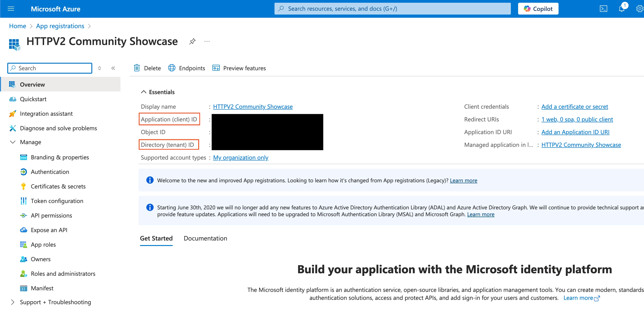
Task: Click the Authentication icon
Action: [23, 172]
